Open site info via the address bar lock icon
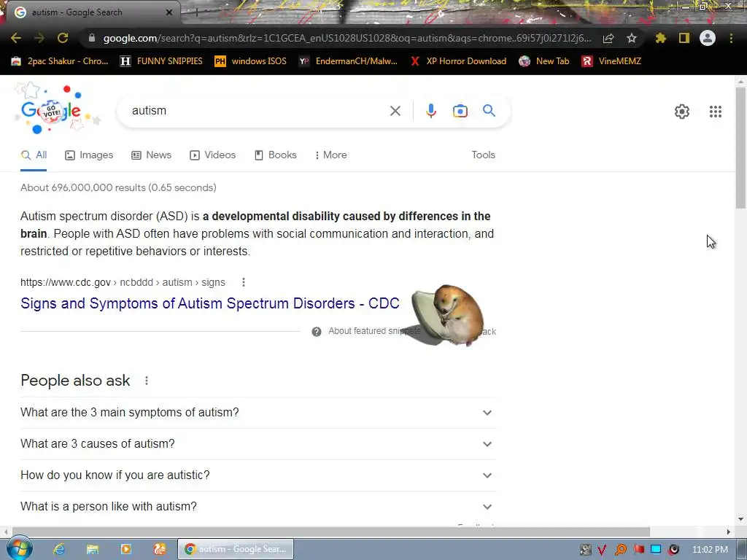Viewport: 747px width, 560px height. pos(92,38)
